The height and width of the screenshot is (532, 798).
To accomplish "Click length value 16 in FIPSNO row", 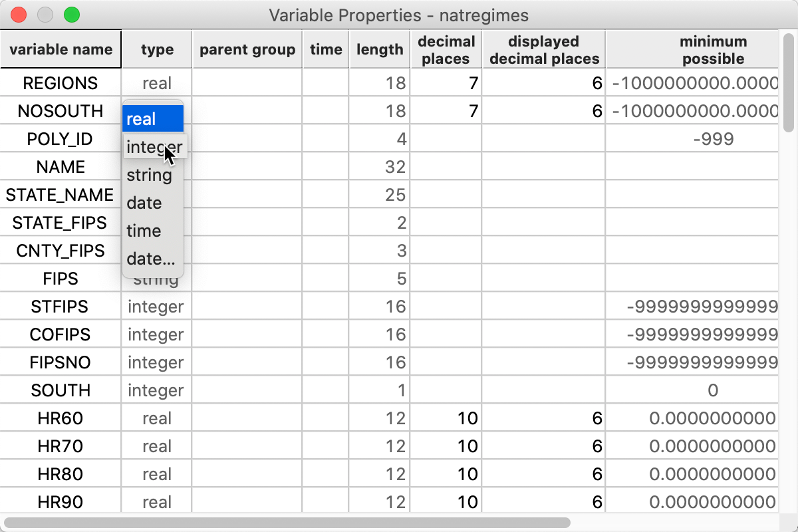I will pos(380,362).
